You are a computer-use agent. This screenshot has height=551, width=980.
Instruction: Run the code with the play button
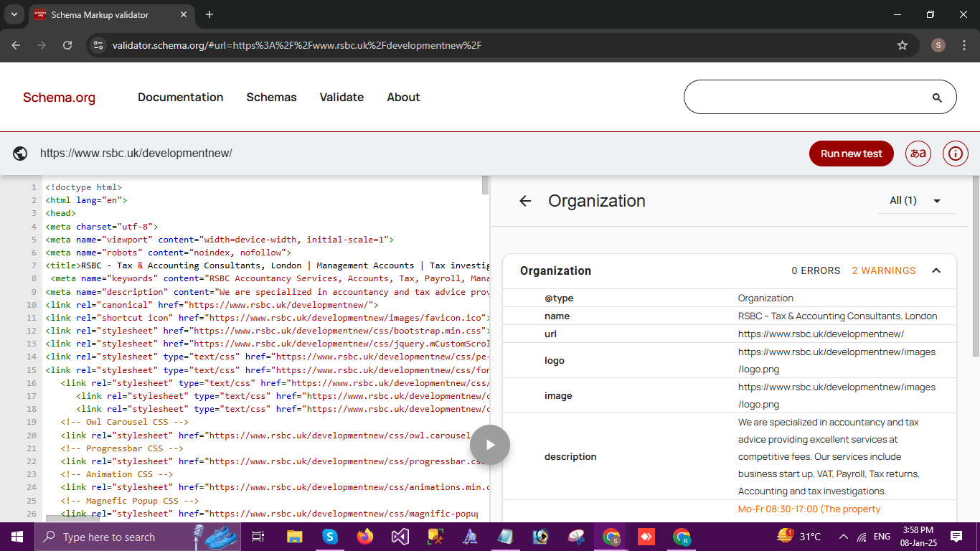click(490, 445)
